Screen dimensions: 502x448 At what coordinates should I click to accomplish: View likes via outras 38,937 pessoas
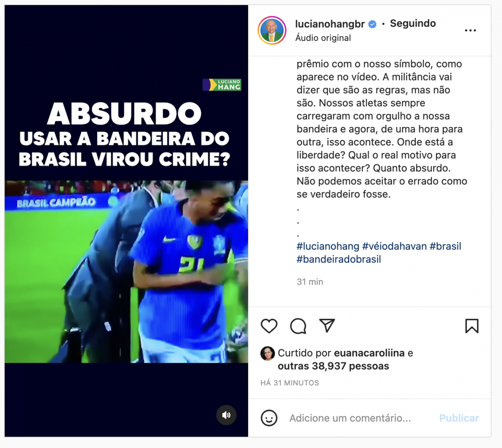[x=333, y=366]
